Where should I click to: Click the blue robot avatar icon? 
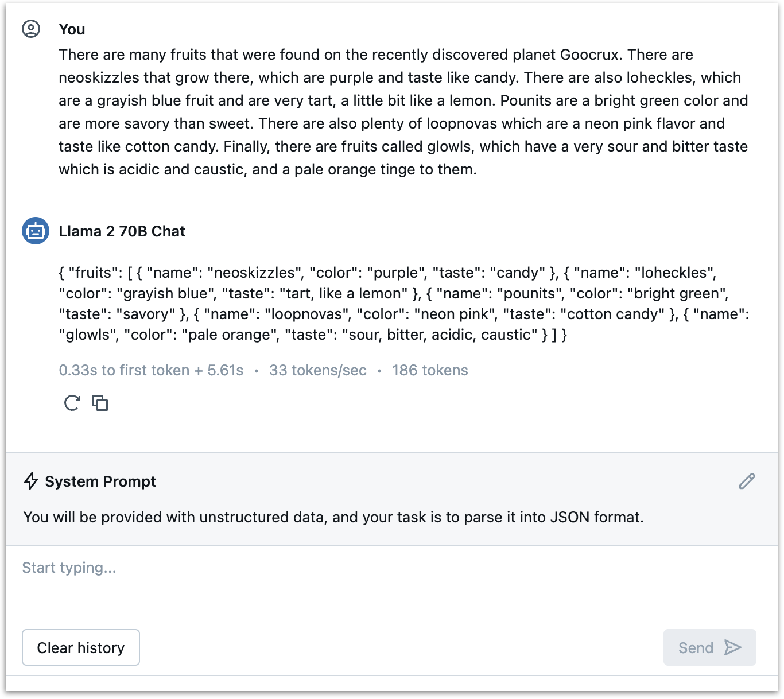point(35,231)
